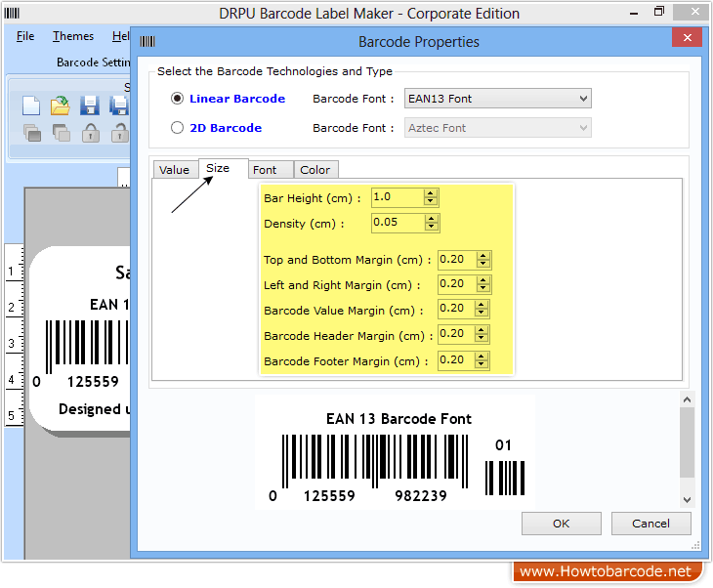Decrease Left and Right Margin value
This screenshot has width=713, height=588.
pyautogui.click(x=482, y=289)
